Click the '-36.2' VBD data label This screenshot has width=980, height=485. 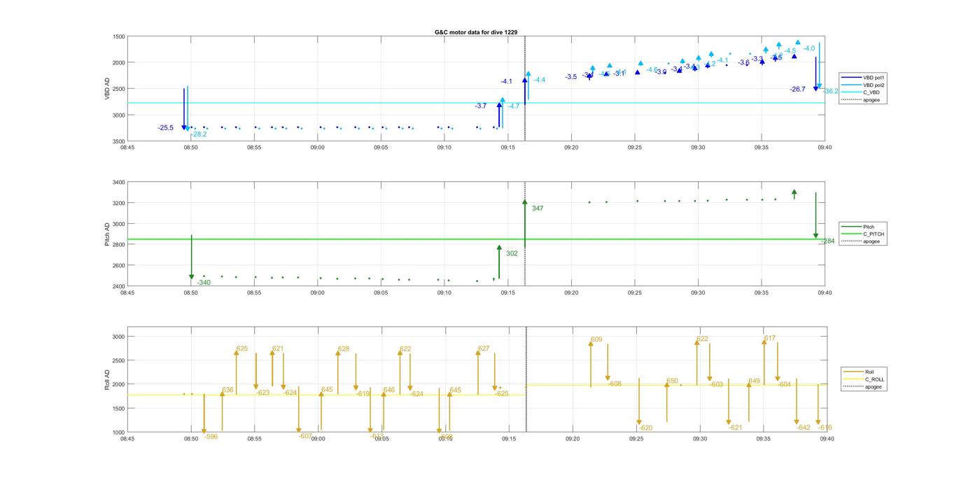click(x=831, y=92)
